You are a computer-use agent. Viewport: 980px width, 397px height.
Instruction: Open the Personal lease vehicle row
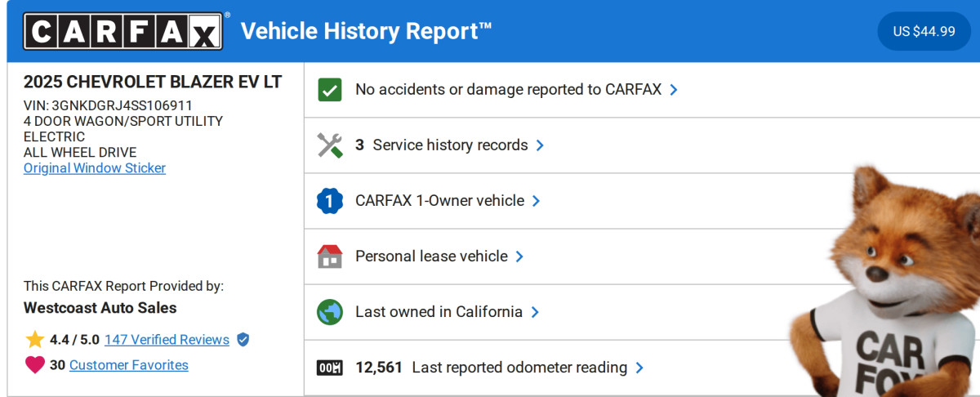tap(431, 256)
